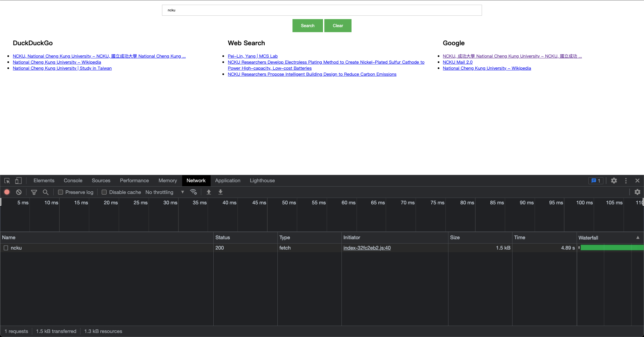The width and height of the screenshot is (644, 337).
Task: Close the DevTools panel
Action: pyautogui.click(x=637, y=181)
